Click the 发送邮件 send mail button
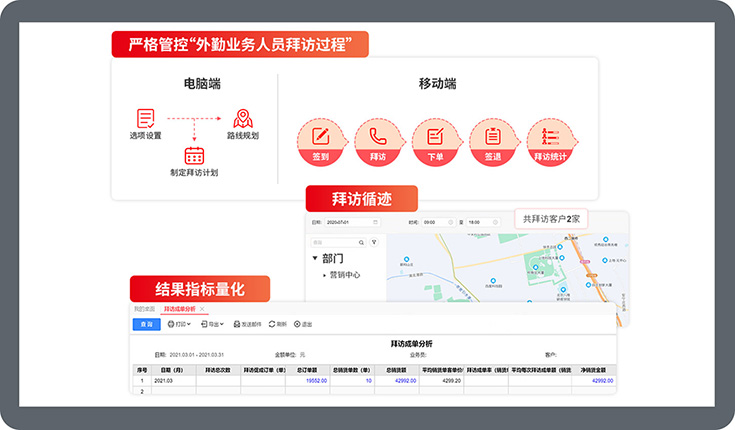This screenshot has height=430, width=735. pos(247,324)
